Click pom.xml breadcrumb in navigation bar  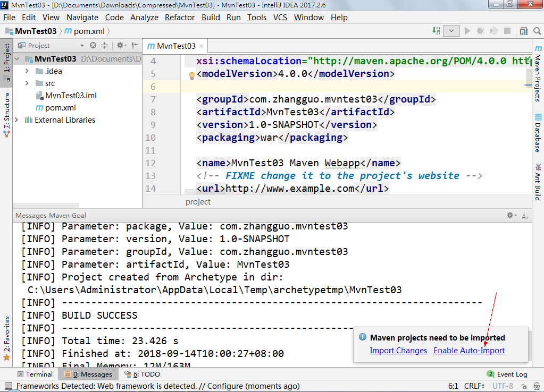pyautogui.click(x=85, y=31)
